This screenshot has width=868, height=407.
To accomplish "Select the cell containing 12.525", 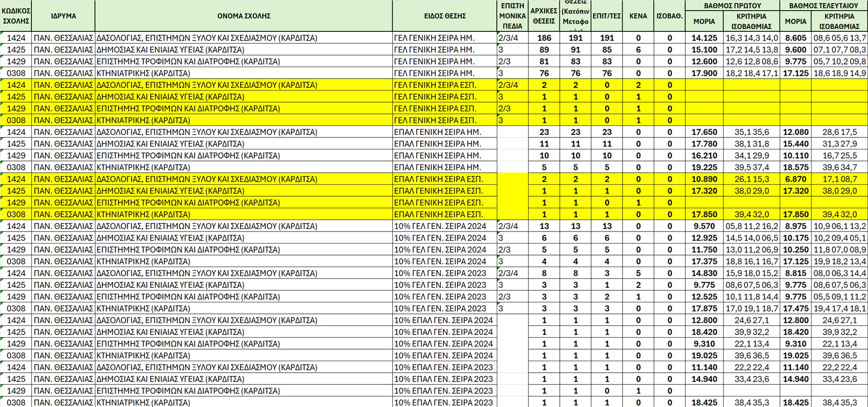I will pyautogui.click(x=704, y=297).
